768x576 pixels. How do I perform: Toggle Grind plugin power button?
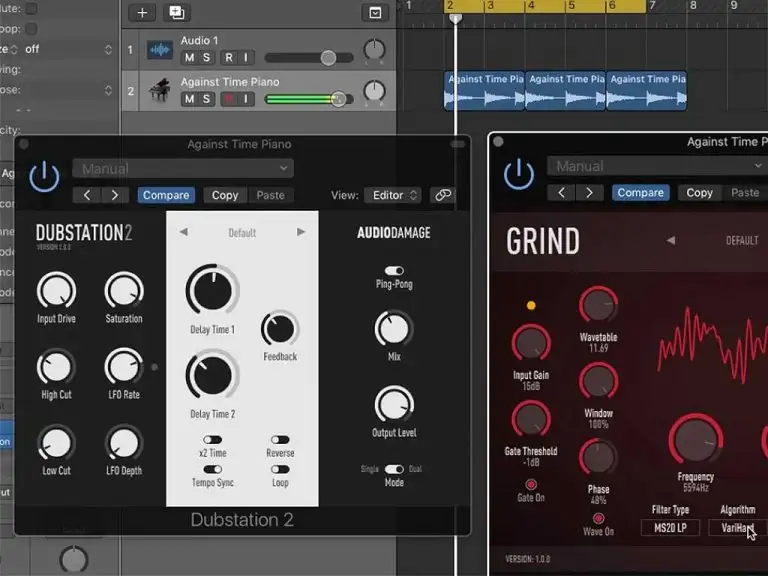pyautogui.click(x=519, y=174)
